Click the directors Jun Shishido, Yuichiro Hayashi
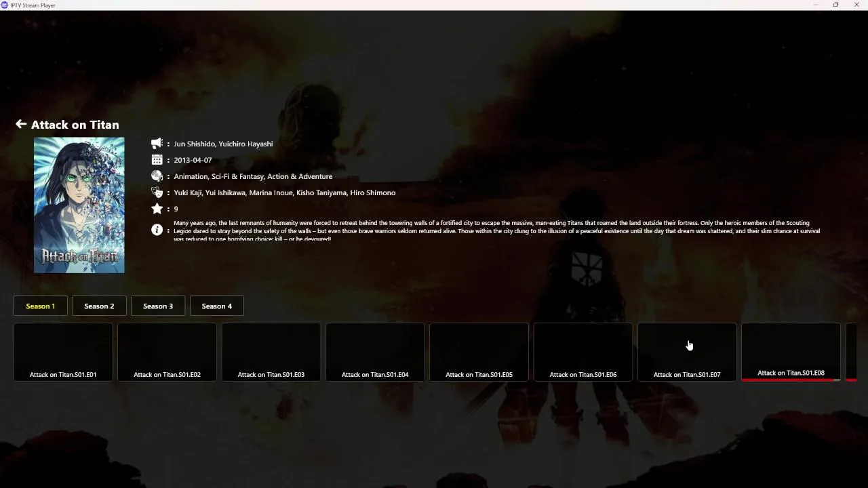This screenshot has width=868, height=488. point(223,144)
